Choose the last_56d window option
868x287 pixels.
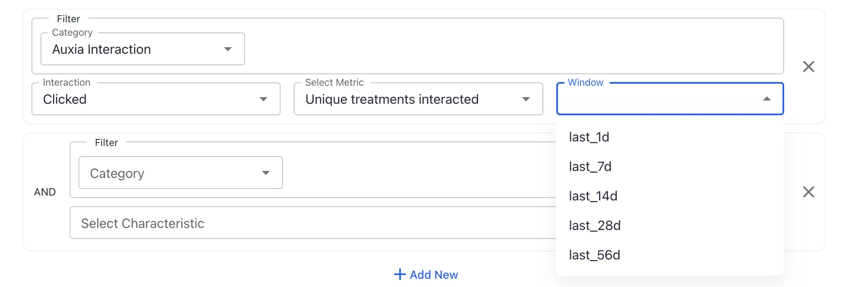click(x=670, y=255)
